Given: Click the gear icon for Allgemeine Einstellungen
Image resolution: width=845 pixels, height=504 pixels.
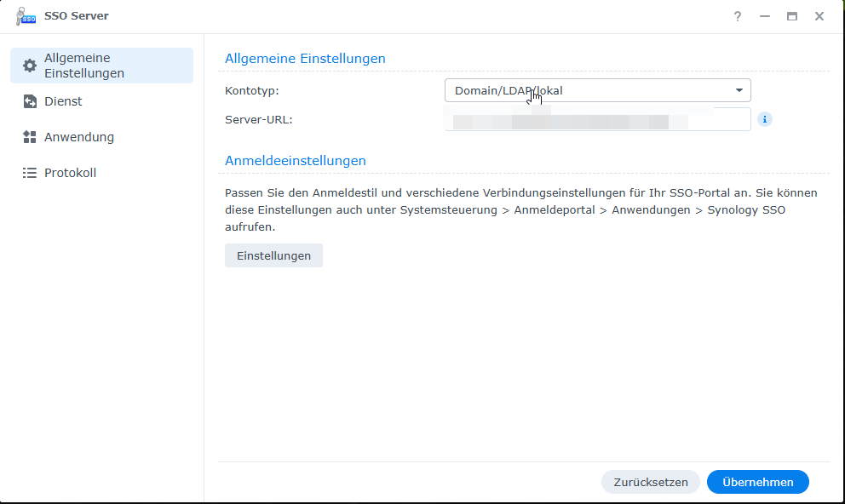Looking at the screenshot, I should point(30,66).
